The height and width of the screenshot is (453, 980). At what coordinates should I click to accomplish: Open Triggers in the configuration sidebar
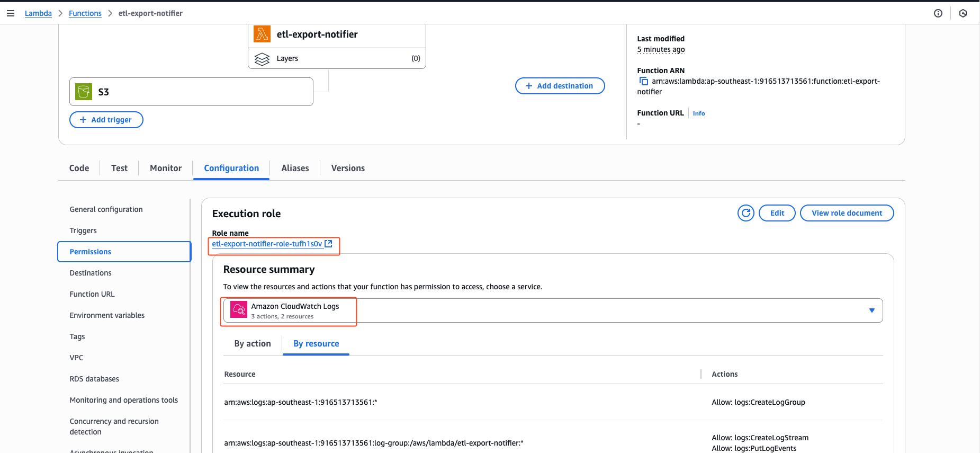(83, 230)
